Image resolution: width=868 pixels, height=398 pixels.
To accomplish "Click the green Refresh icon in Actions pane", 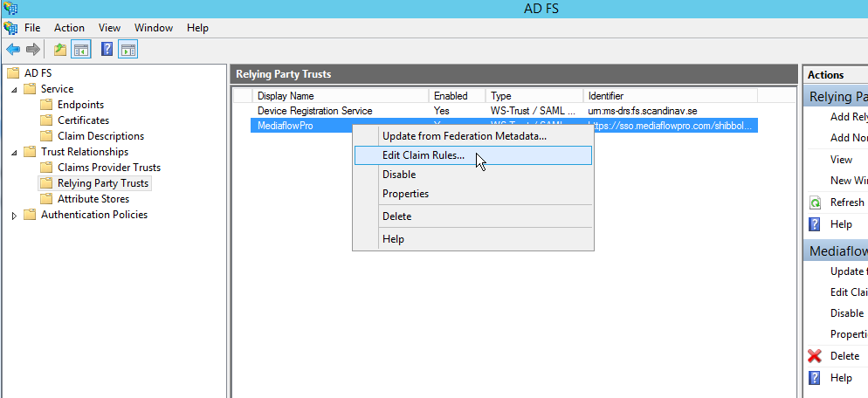I will coord(815,202).
